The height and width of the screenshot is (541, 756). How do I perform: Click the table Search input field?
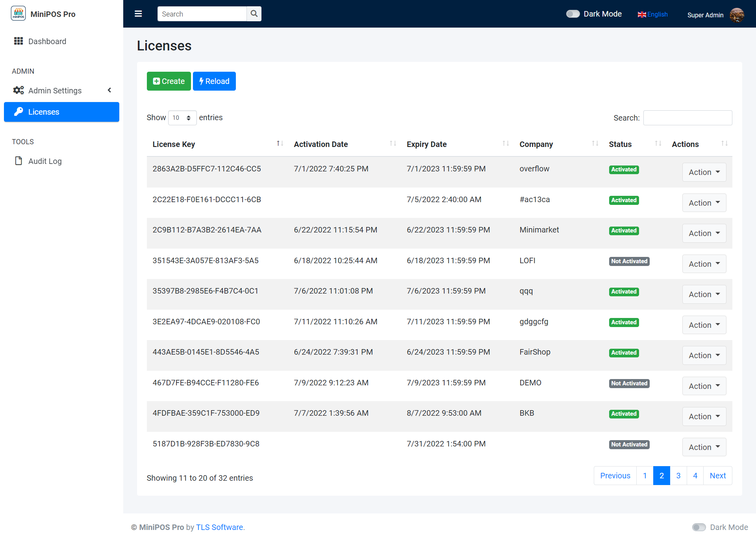687,118
